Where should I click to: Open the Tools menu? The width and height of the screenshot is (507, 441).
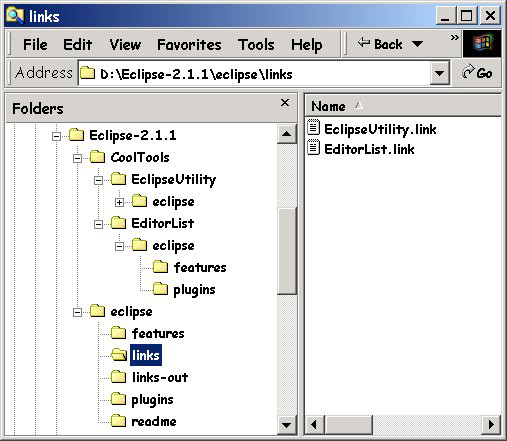tap(256, 45)
